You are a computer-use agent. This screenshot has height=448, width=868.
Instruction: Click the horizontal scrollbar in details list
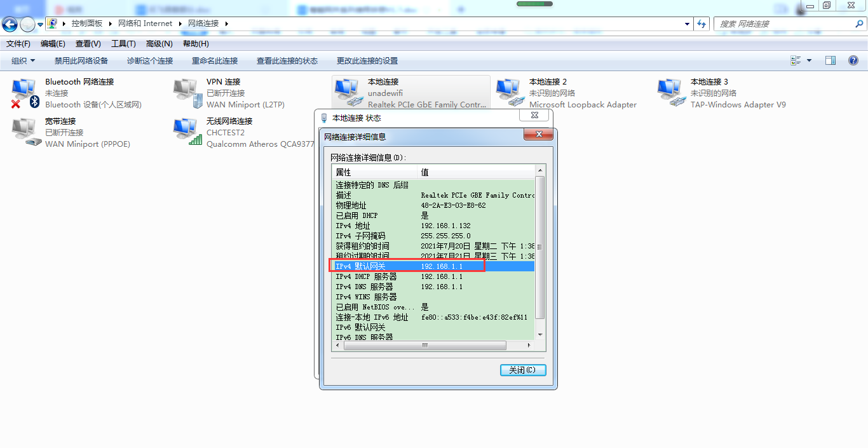point(424,346)
